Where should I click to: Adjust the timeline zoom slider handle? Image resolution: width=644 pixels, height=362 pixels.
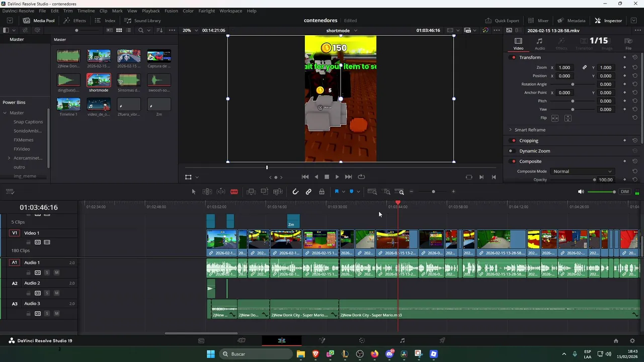433,192
